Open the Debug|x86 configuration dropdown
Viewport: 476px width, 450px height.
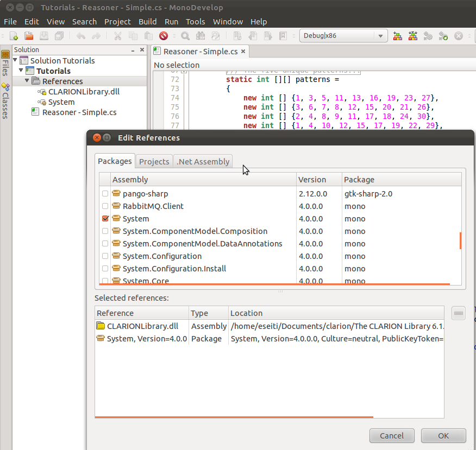[x=343, y=36]
